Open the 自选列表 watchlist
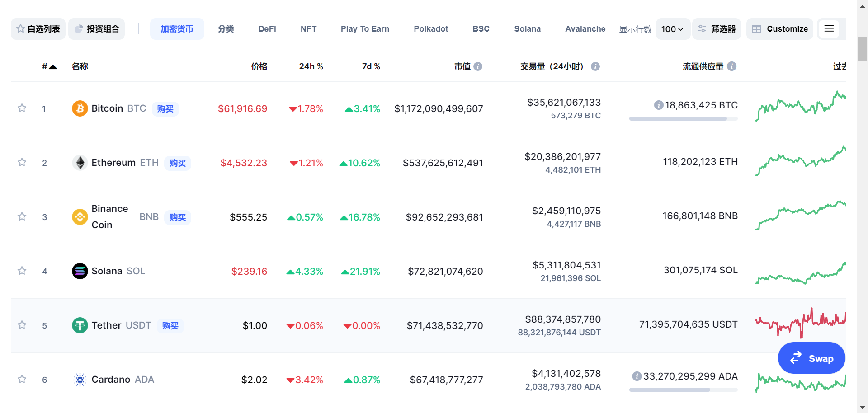 click(x=38, y=29)
